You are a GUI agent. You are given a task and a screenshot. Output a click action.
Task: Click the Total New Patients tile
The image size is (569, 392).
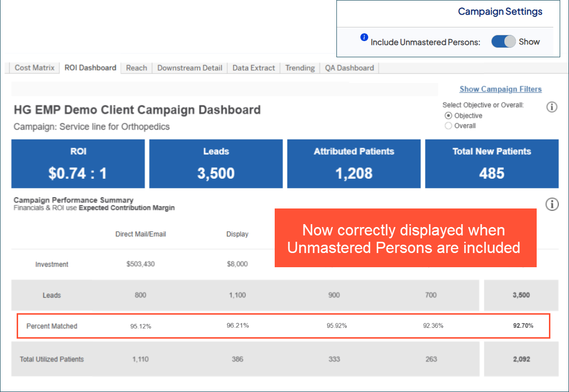492,164
